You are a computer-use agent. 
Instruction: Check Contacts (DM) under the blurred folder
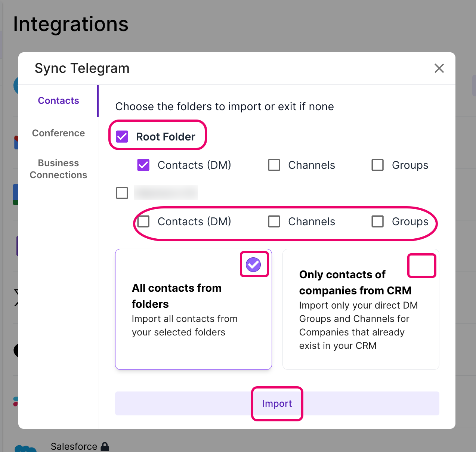[143, 222]
